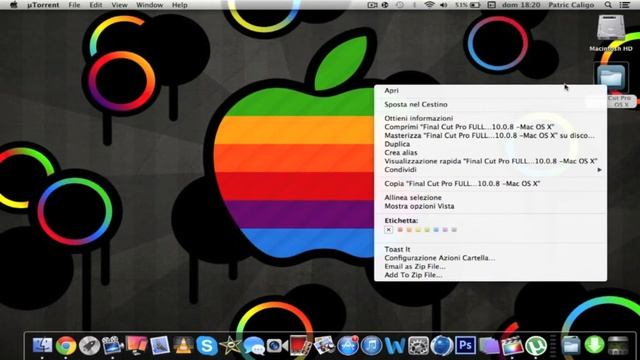Viewport: 640px width, 360px height.
Task: Open the Apple menu
Action: [13, 5]
